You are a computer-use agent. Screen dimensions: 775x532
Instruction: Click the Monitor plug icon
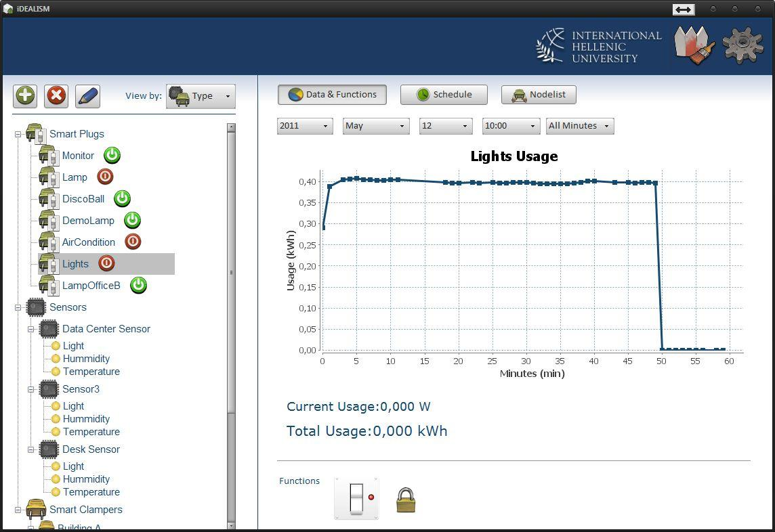tap(49, 156)
